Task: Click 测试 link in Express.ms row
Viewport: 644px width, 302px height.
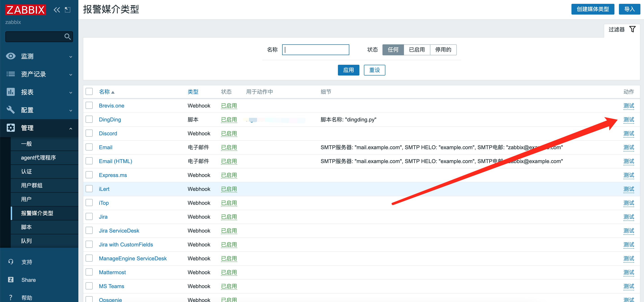Action: click(x=629, y=175)
